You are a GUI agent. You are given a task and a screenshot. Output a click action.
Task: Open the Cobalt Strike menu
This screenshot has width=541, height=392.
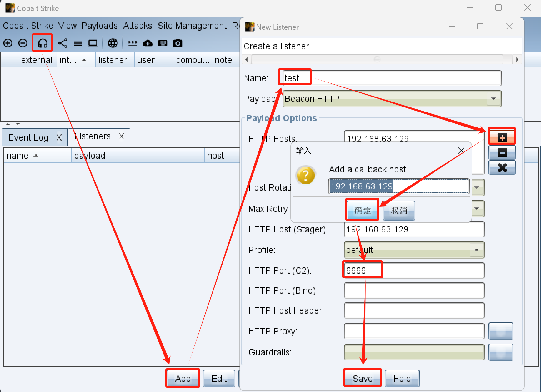click(x=28, y=26)
